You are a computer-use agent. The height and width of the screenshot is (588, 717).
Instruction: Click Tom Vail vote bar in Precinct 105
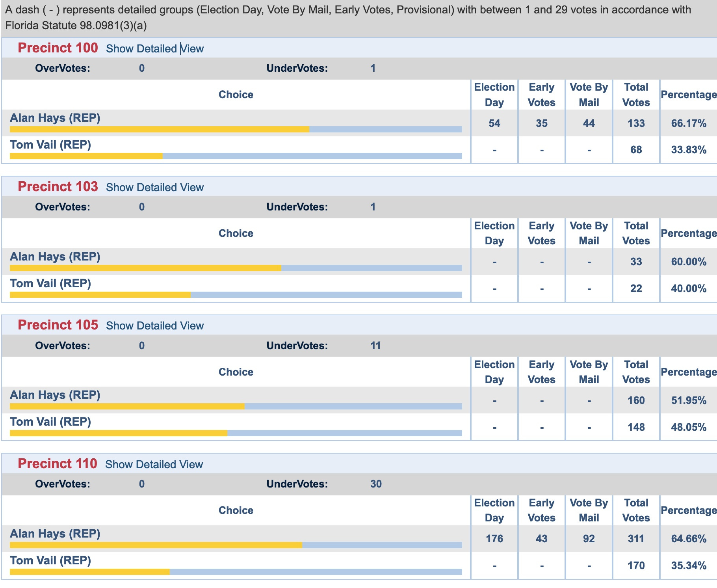pyautogui.click(x=236, y=433)
